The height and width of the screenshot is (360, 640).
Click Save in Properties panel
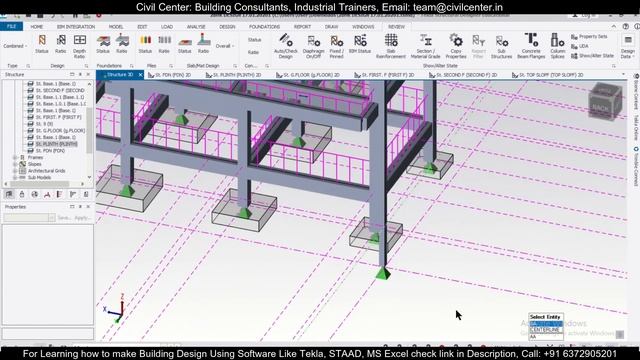tap(64, 218)
